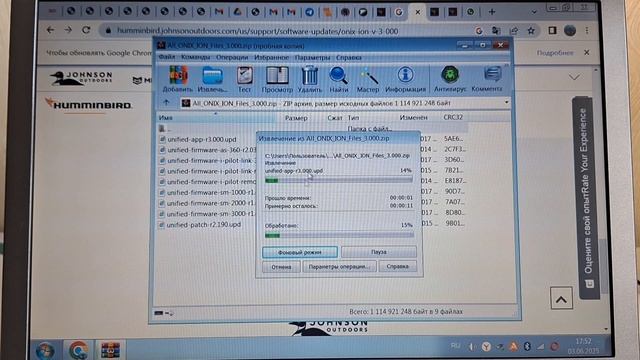Image resolution: width=640 pixels, height=360 pixels.
Task: Click the share page icon in address bar
Action: point(513,31)
